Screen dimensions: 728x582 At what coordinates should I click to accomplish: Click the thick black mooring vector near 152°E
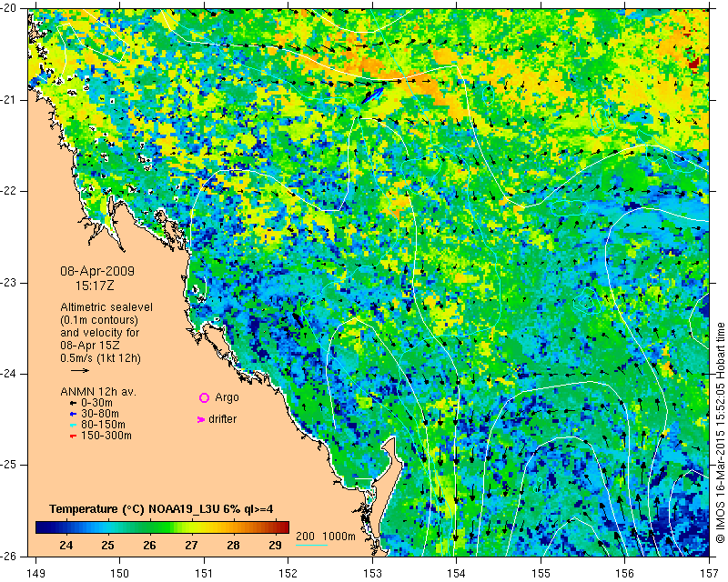click(298, 320)
